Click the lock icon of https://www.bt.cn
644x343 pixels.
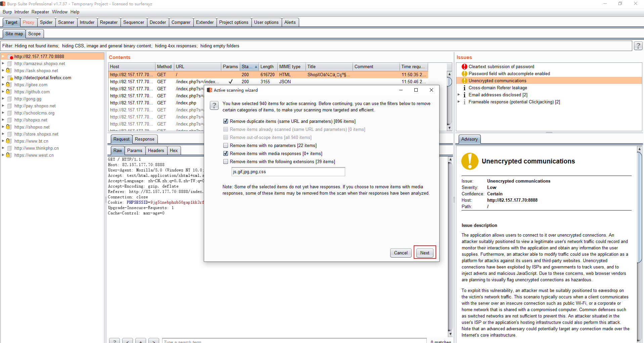(9, 141)
